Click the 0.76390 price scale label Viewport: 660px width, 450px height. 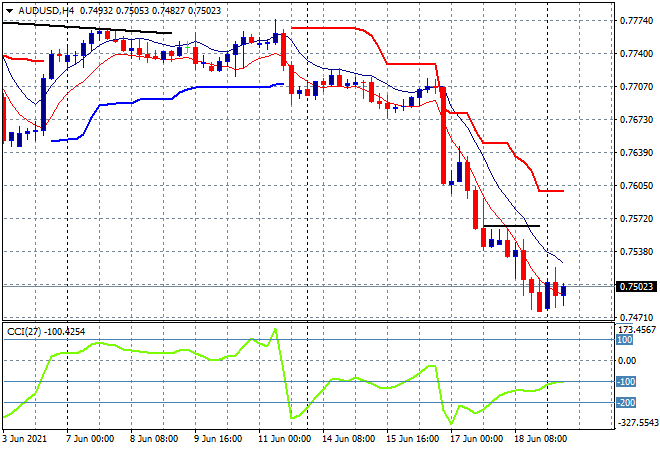(x=636, y=152)
